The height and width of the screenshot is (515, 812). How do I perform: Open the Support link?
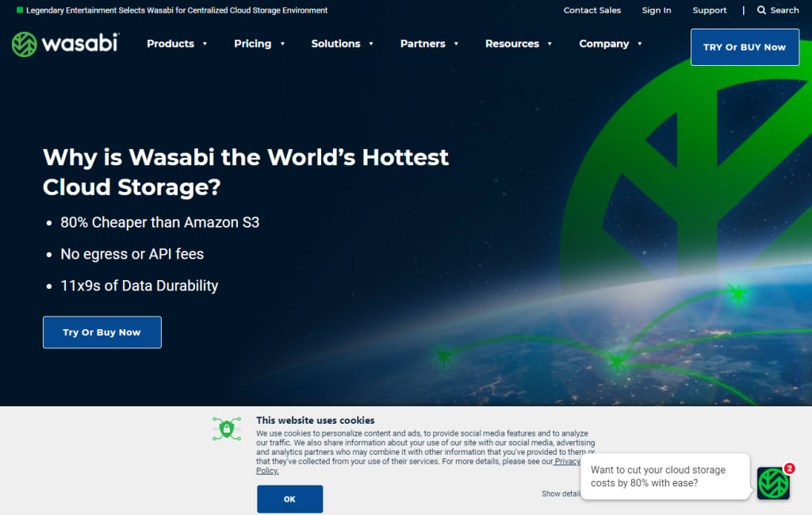tap(710, 10)
